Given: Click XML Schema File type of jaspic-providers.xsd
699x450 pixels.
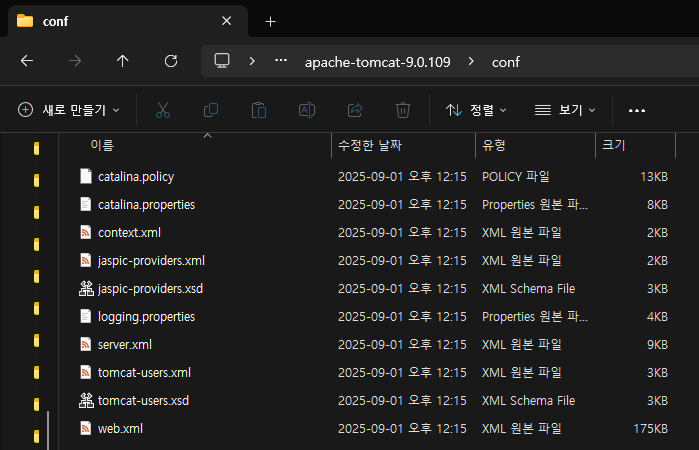Looking at the screenshot, I should (x=528, y=289).
